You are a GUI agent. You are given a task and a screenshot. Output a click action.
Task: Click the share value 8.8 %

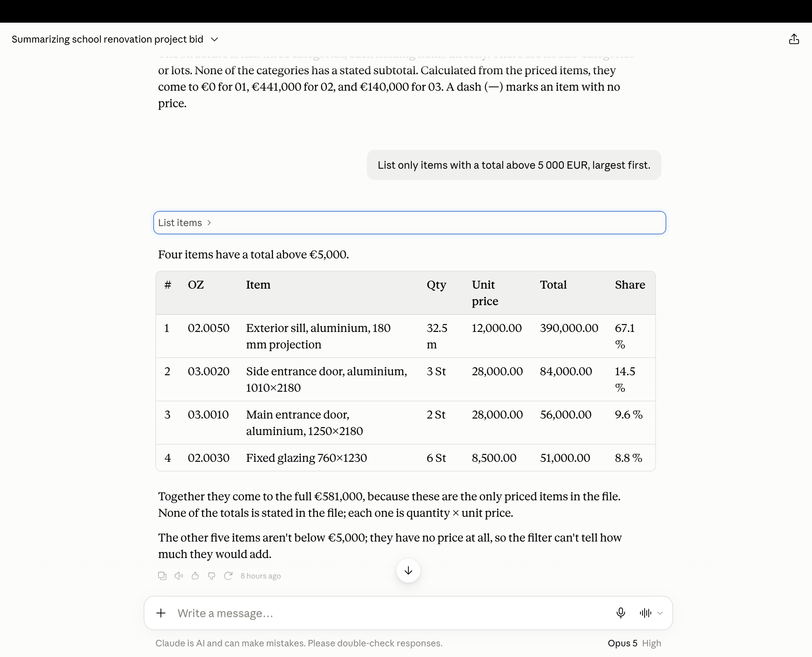628,458
